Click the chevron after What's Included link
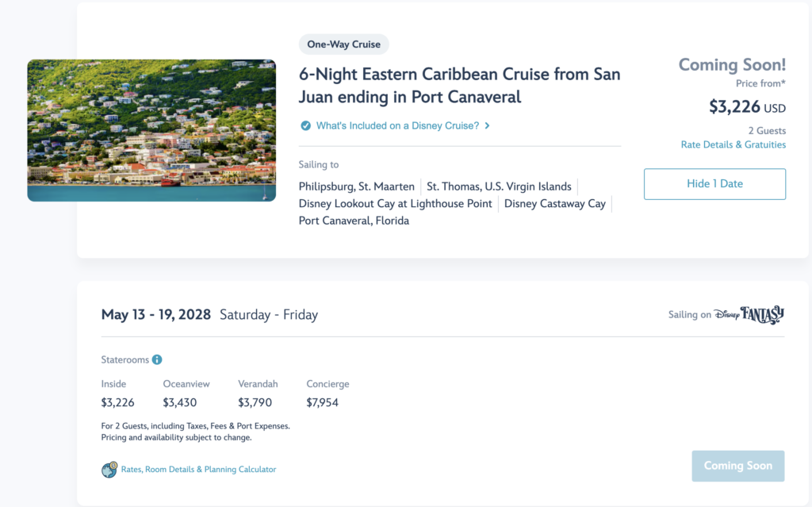 [x=488, y=125]
